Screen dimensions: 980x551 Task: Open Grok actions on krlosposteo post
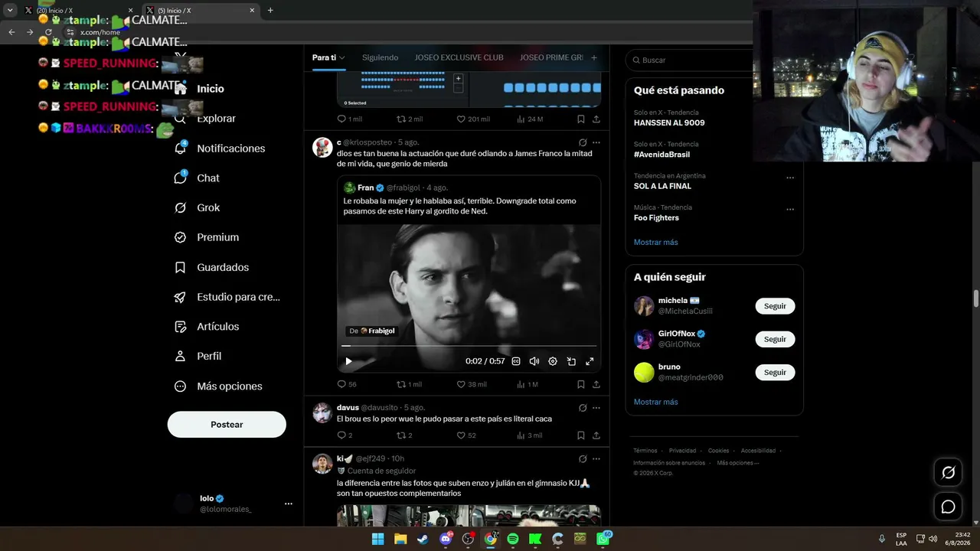click(583, 142)
